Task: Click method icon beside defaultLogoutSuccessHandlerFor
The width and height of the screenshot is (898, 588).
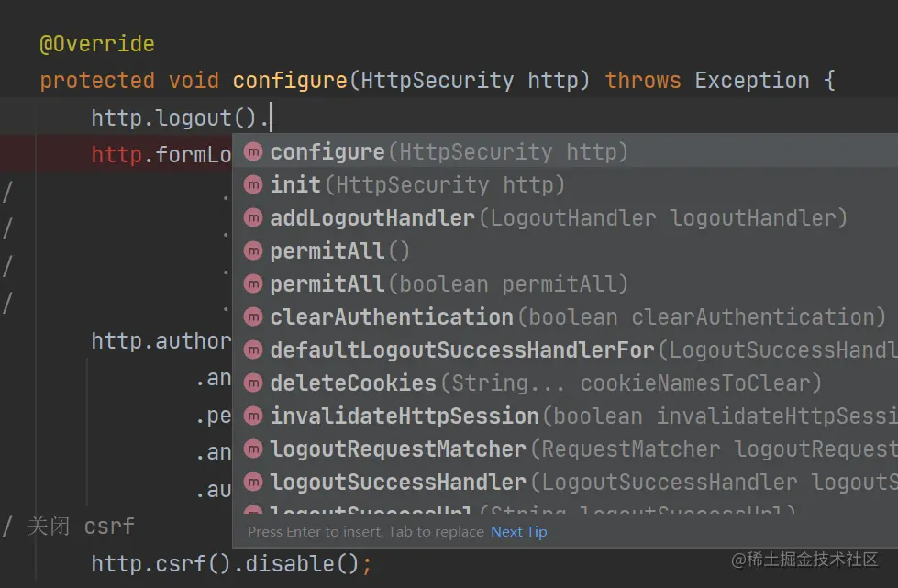Action: pos(252,349)
